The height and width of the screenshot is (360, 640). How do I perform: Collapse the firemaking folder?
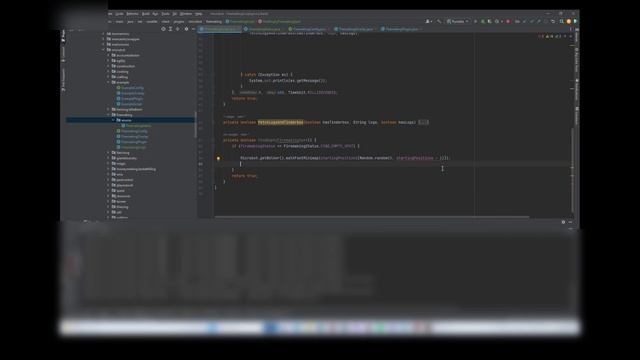pyautogui.click(x=109, y=115)
